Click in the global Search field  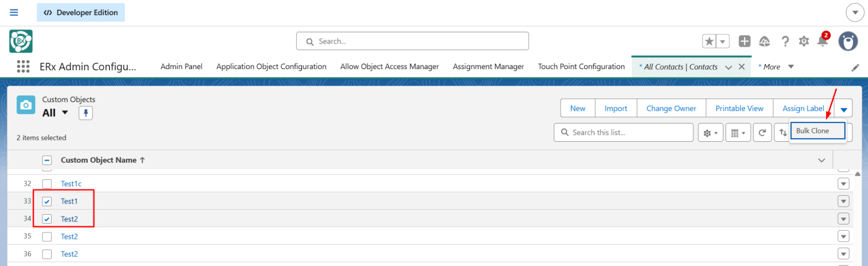point(412,41)
